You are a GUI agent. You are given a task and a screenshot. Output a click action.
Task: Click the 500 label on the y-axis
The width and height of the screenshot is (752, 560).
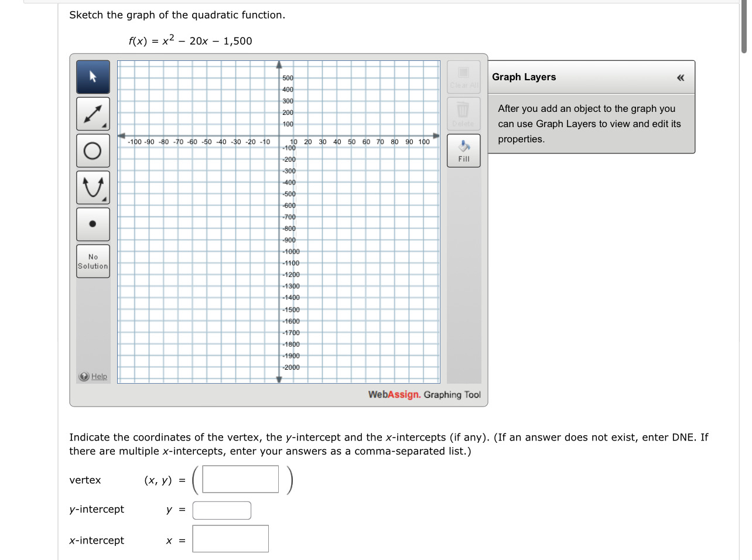[288, 78]
